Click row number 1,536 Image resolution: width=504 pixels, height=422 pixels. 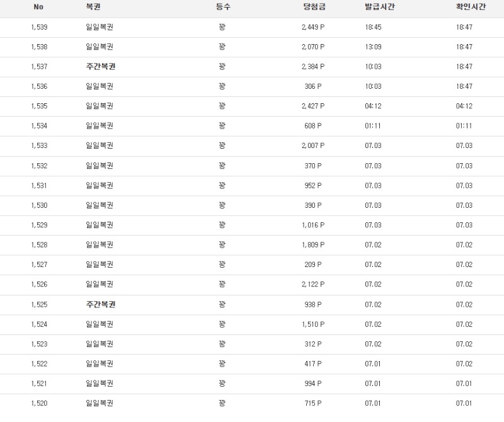click(x=38, y=86)
